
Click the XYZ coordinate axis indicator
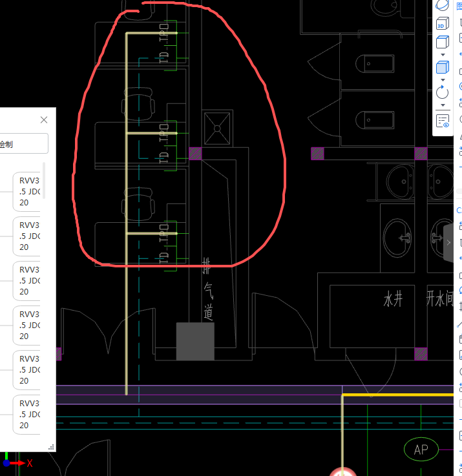pos(16,460)
